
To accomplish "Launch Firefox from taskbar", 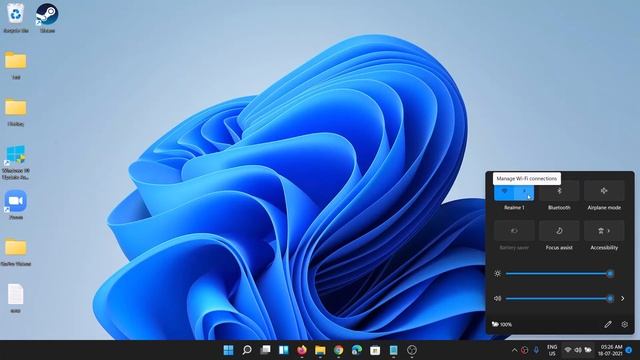I will click(302, 350).
